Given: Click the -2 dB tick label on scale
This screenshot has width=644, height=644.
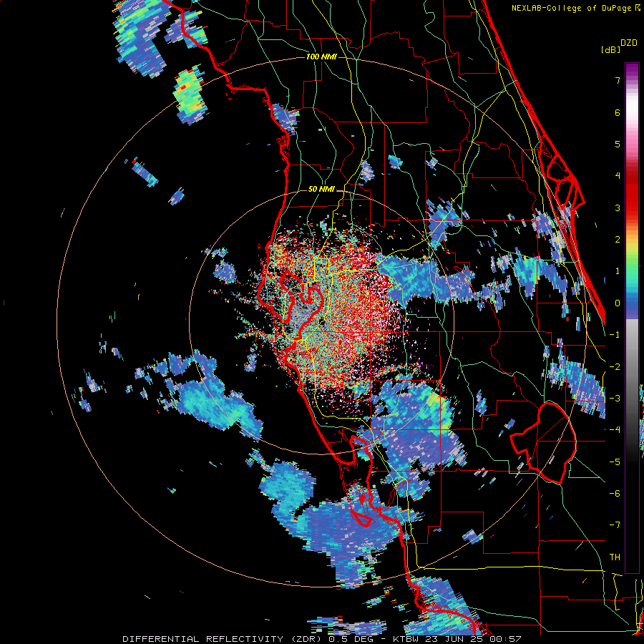Looking at the screenshot, I should point(615,366).
